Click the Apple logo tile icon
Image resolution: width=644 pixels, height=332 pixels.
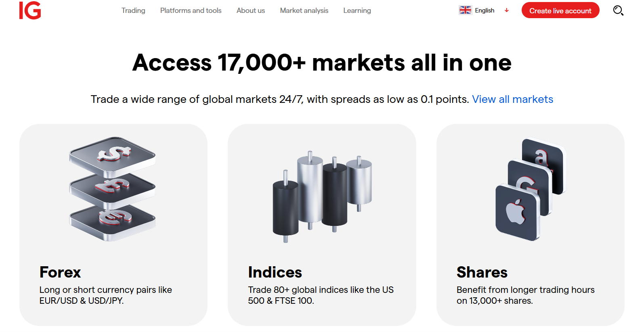pos(518,212)
